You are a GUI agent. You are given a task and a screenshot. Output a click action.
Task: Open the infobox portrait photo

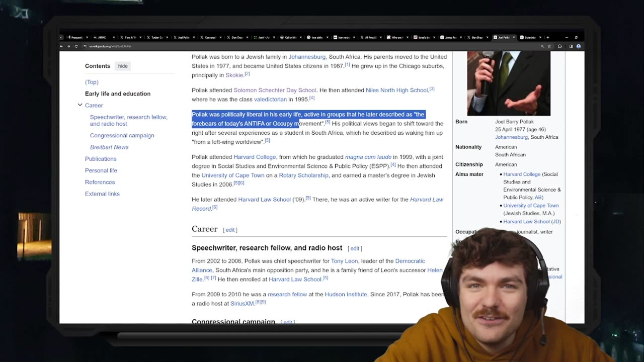tap(509, 83)
